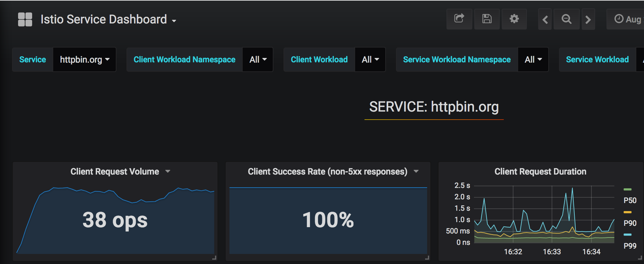Open Client Request Duration panel title
The width and height of the screenshot is (644, 264).
pos(540,172)
